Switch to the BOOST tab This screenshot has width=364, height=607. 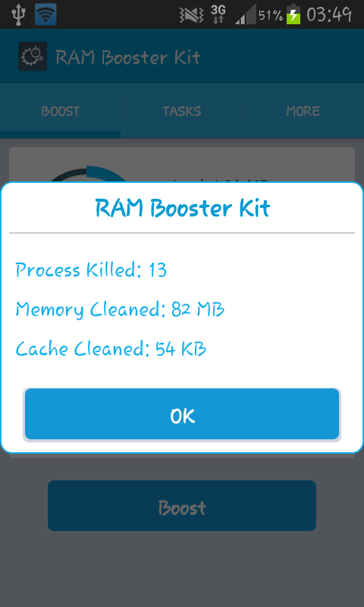click(61, 112)
